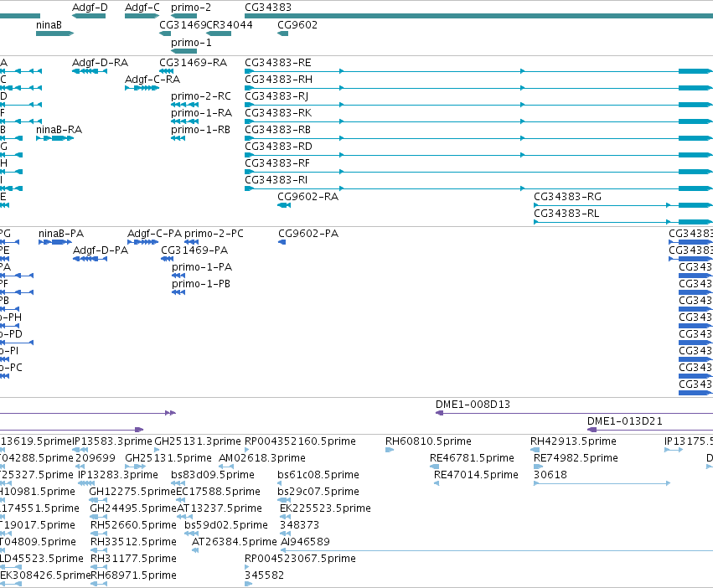Click the CR34044 gene label
The image size is (713, 588).
(x=230, y=25)
